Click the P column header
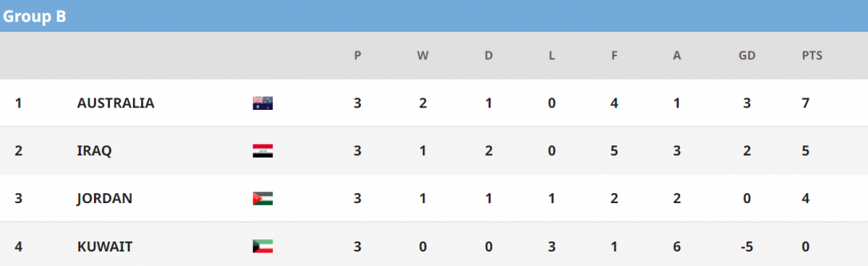The width and height of the screenshot is (868, 266). pyautogui.click(x=357, y=56)
